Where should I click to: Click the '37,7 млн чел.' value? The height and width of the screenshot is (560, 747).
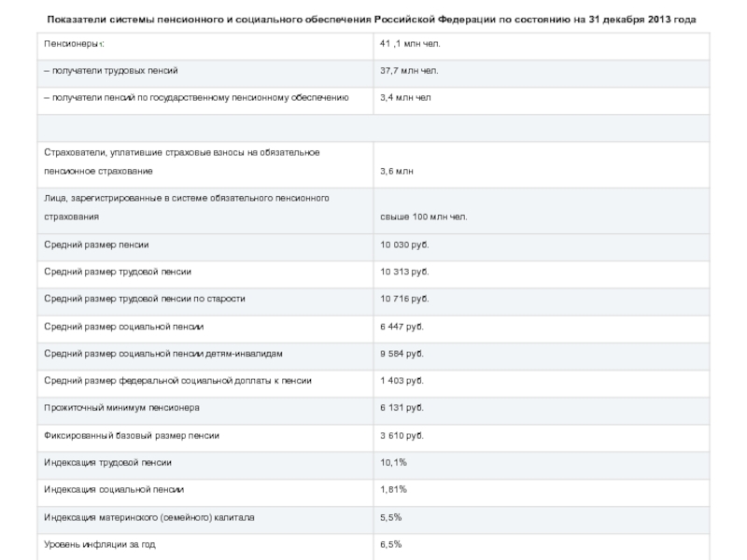click(x=409, y=70)
